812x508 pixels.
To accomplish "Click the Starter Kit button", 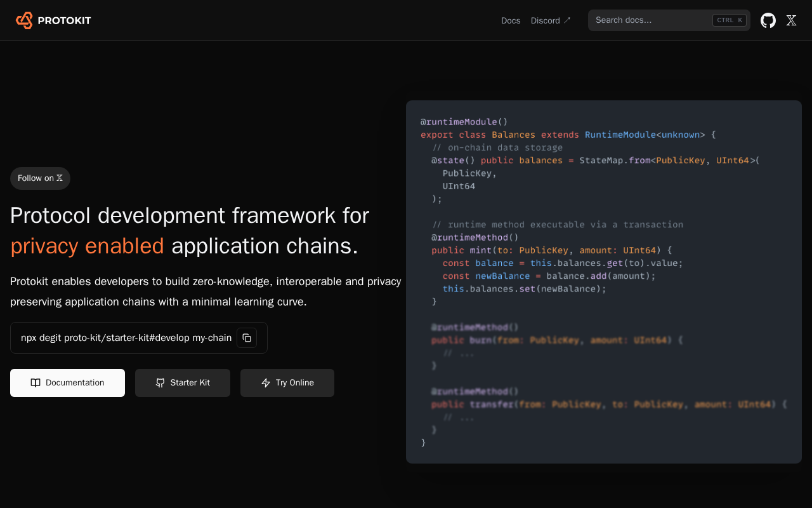I will pyautogui.click(x=183, y=383).
